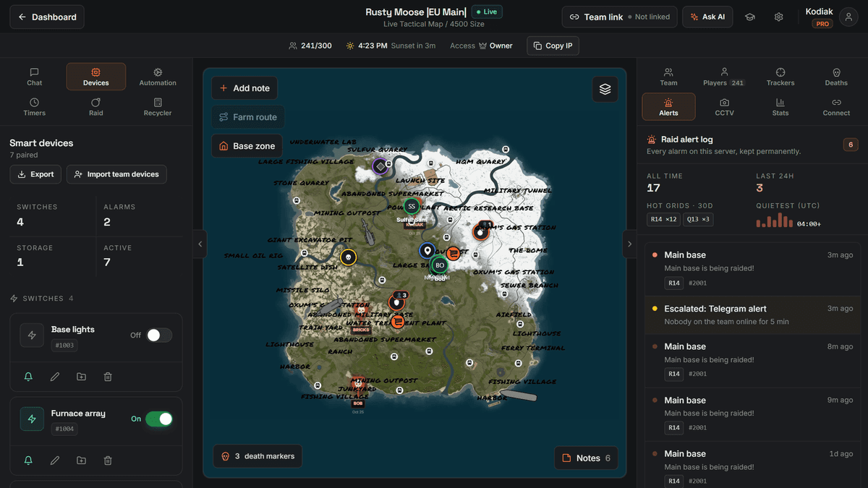Switch to the Timers tab
The height and width of the screenshot is (488, 868).
[35, 107]
